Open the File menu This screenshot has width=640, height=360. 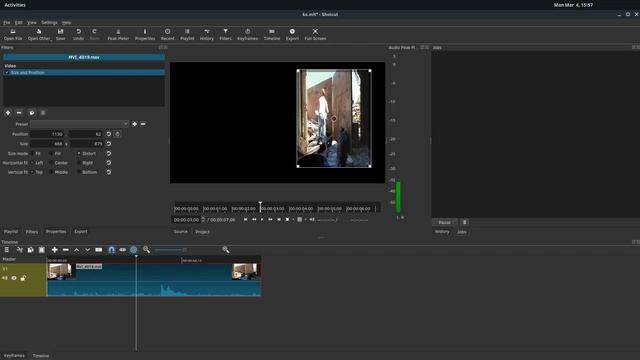click(x=7, y=22)
